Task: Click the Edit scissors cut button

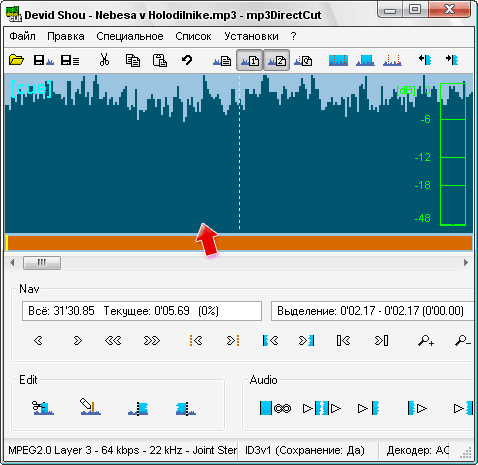Action: [x=43, y=408]
